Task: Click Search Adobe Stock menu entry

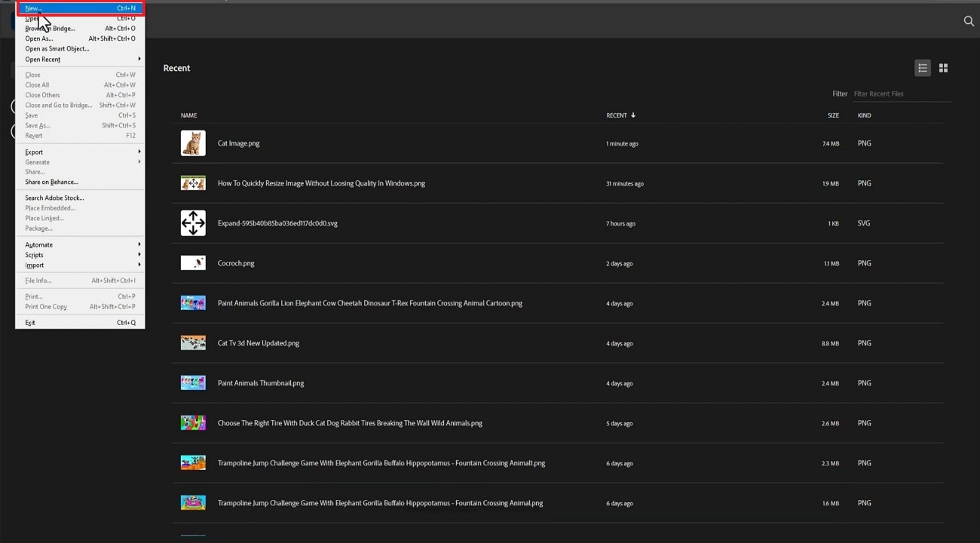Action: 54,198
